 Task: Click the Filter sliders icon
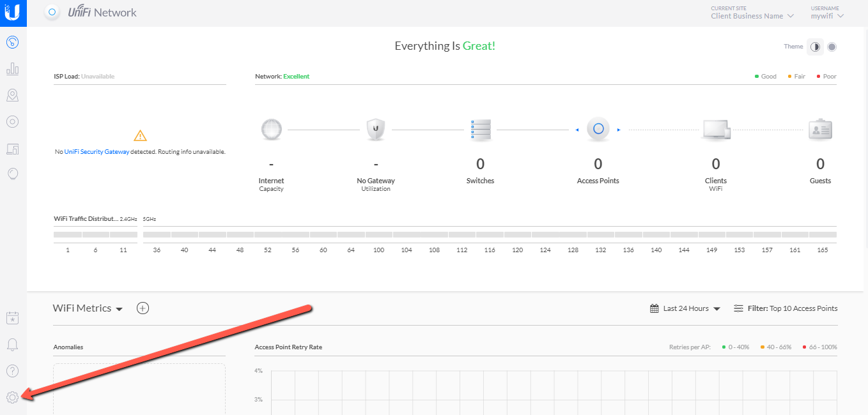point(739,308)
